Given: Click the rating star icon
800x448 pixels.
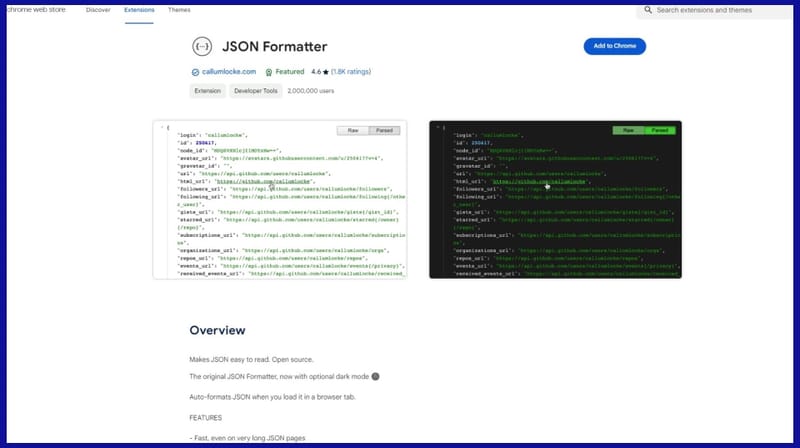Looking at the screenshot, I should pyautogui.click(x=327, y=72).
